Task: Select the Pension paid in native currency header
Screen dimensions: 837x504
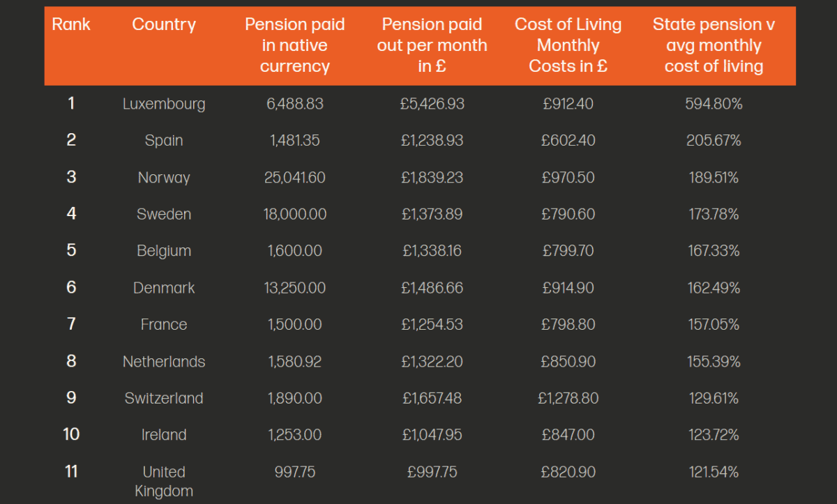Action: [x=294, y=45]
